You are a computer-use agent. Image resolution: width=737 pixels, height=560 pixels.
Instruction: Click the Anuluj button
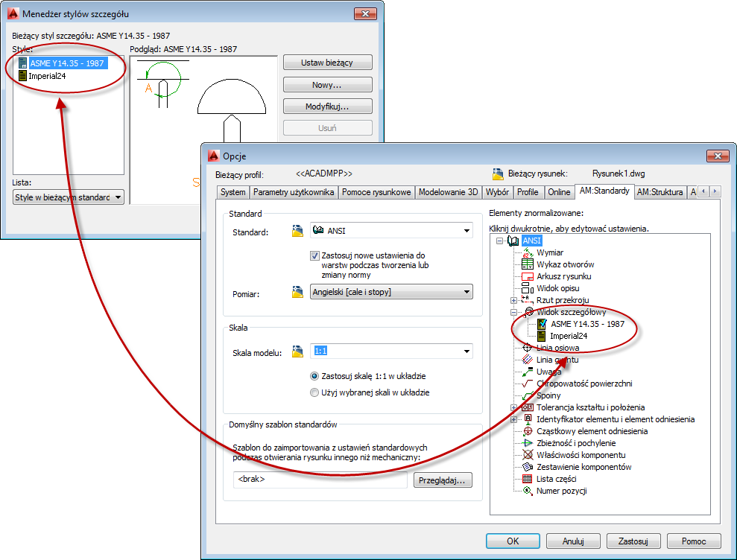573,541
